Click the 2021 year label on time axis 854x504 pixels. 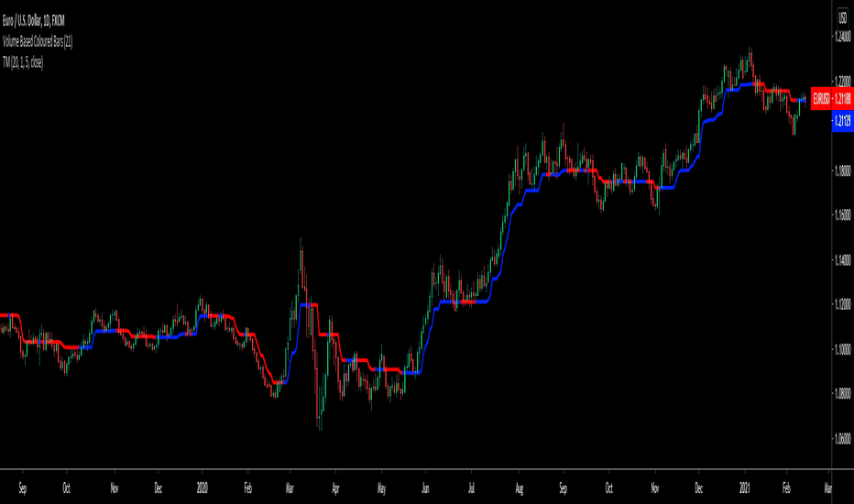pyautogui.click(x=745, y=488)
